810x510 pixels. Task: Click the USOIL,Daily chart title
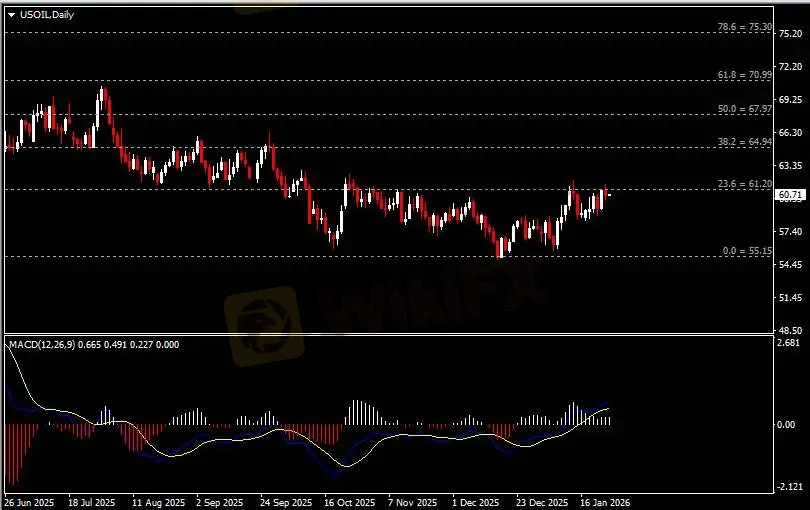pyautogui.click(x=46, y=15)
